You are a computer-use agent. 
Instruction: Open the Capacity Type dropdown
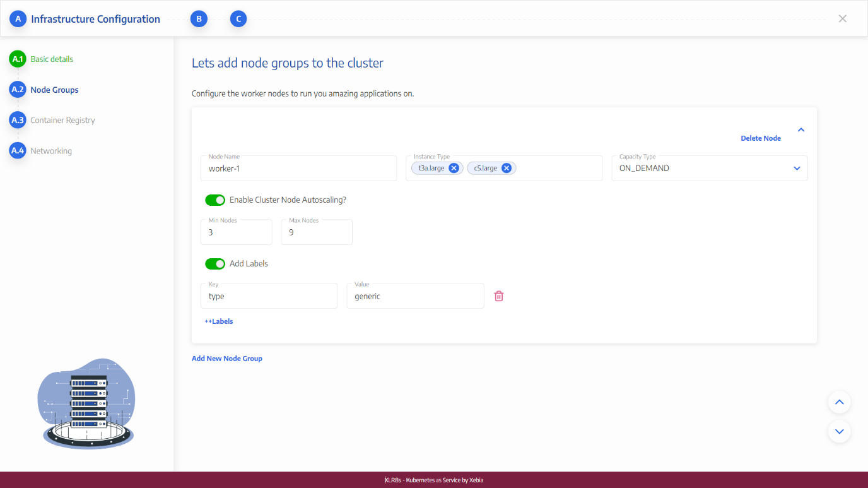[x=710, y=169]
